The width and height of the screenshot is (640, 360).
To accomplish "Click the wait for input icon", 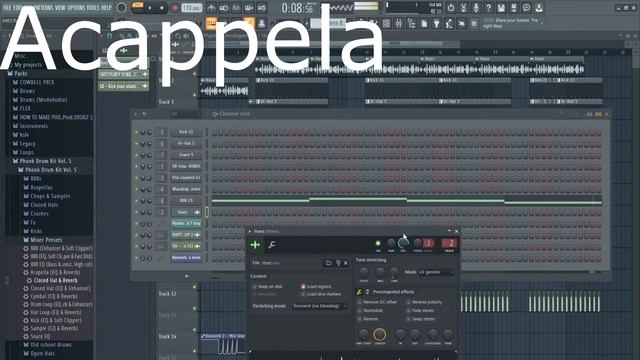I will (x=224, y=8).
